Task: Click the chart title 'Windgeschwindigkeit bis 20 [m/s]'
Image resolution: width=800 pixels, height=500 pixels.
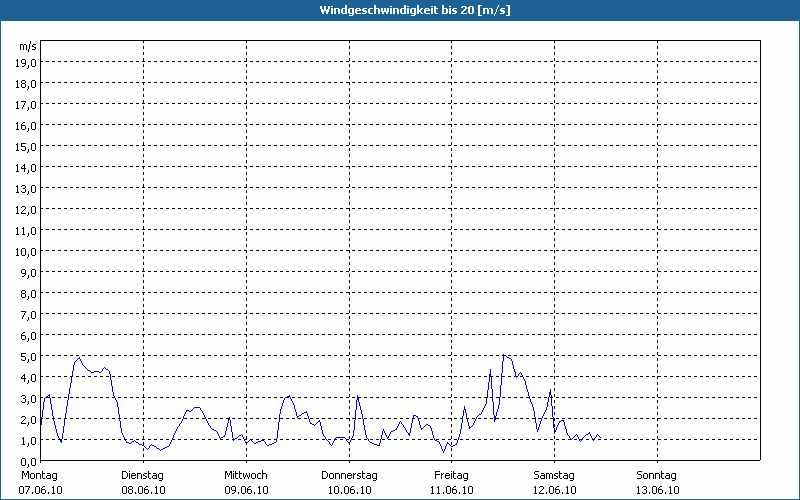Action: pos(415,10)
